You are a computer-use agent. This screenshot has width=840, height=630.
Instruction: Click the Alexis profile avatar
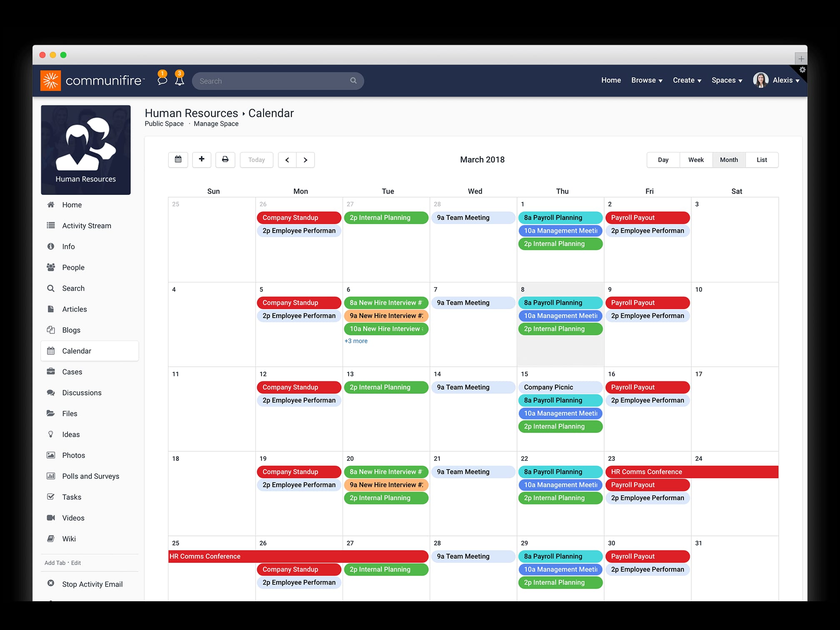760,80
